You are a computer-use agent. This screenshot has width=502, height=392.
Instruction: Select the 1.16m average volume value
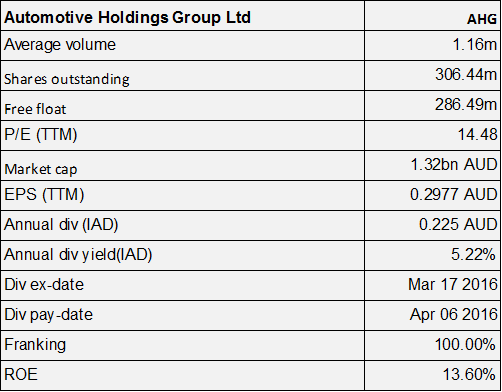475,44
